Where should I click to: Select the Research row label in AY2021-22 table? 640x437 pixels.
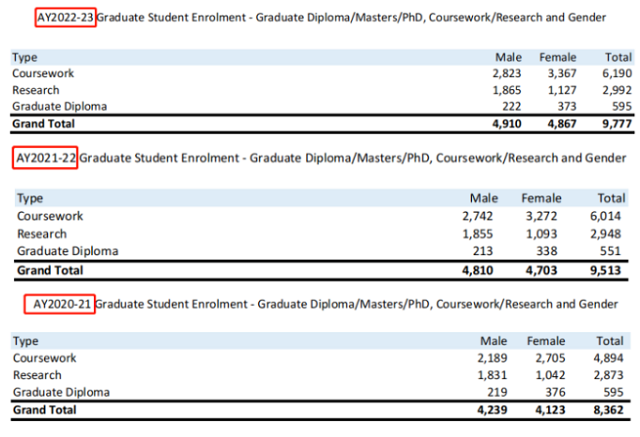click(x=42, y=234)
